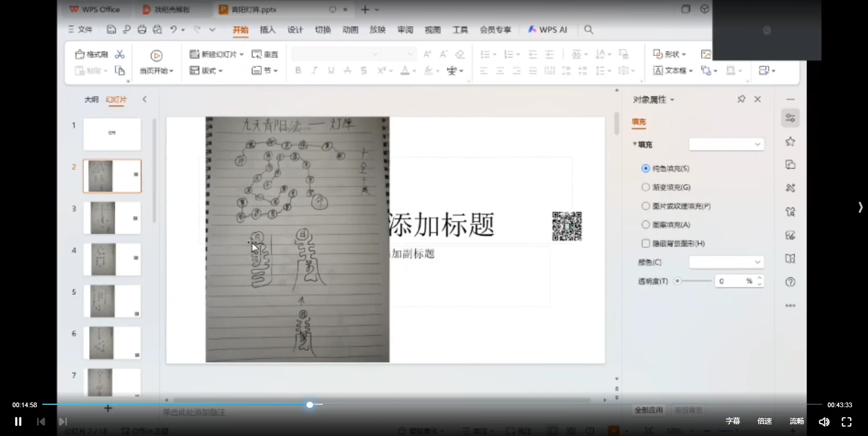Click the search magnifier icon in menu bar
Image resolution: width=868 pixels, height=436 pixels.
[588, 29]
